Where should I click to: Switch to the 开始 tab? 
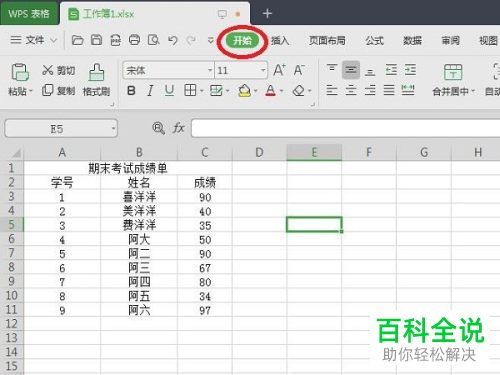tap(242, 41)
